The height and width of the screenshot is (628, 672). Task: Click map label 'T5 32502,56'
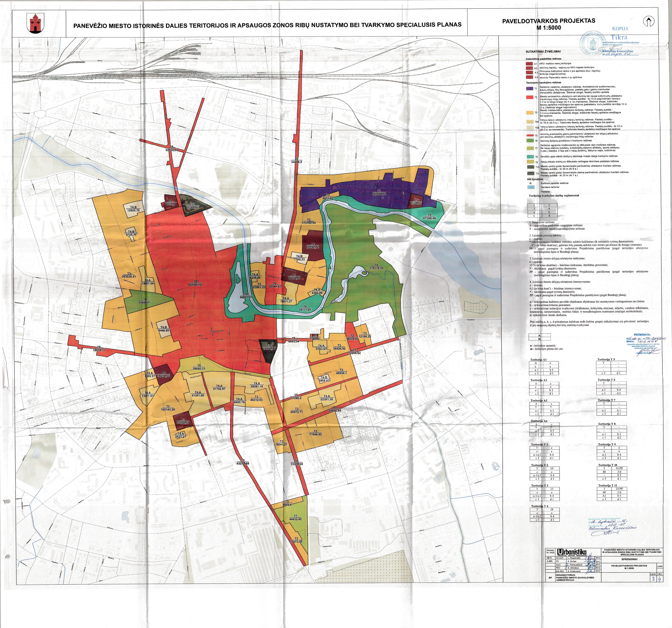point(172,148)
